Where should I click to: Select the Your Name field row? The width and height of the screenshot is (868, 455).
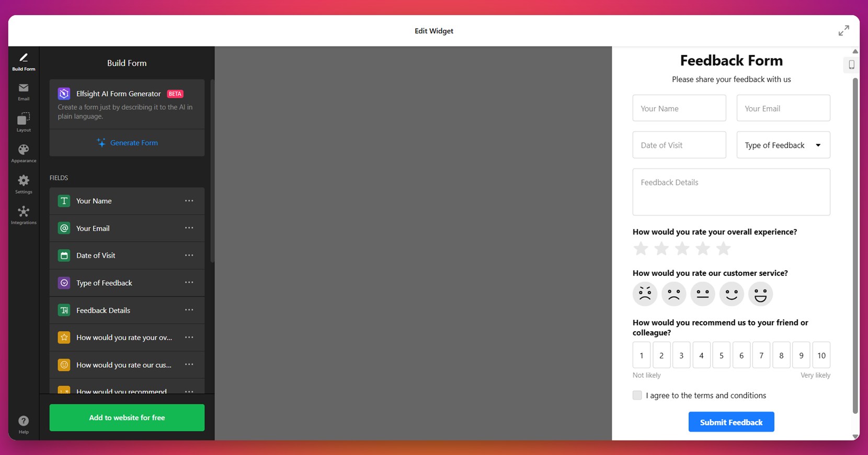(x=127, y=201)
